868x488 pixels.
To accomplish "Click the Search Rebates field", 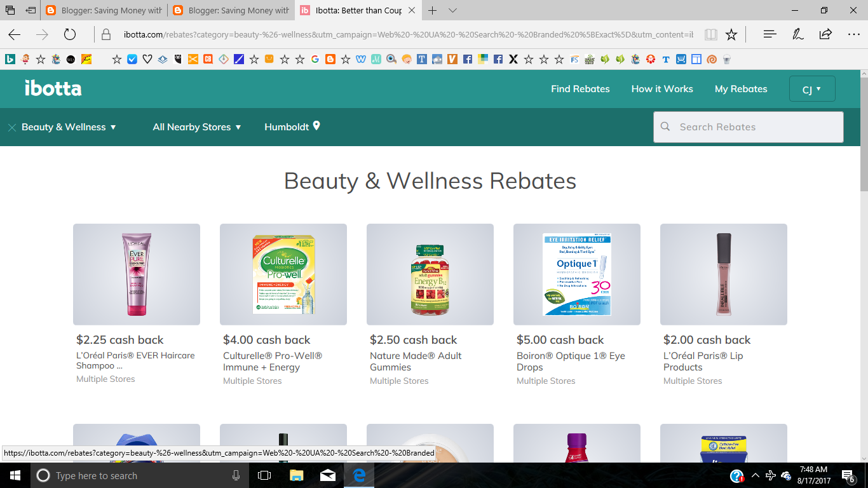I will 749,127.
